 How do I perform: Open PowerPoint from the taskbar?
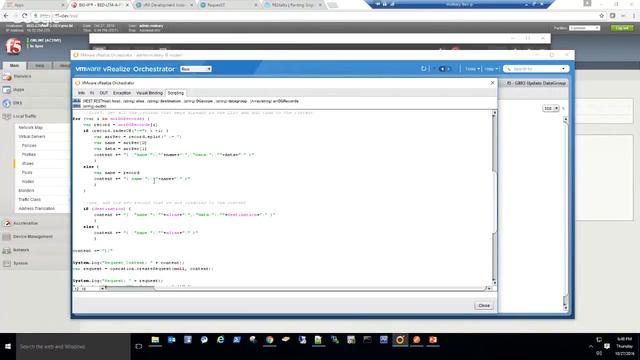pyautogui.click(x=433, y=340)
